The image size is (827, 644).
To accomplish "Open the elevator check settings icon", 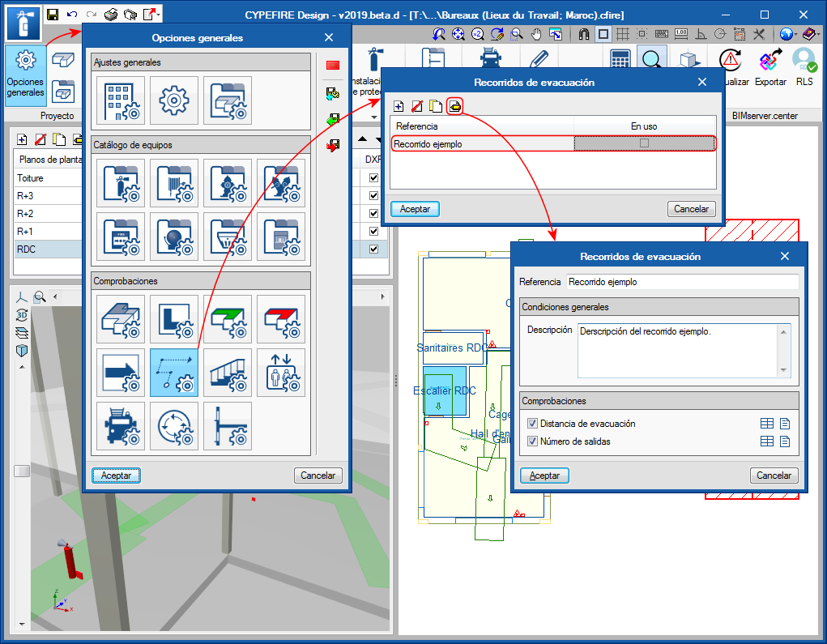I will tap(281, 373).
